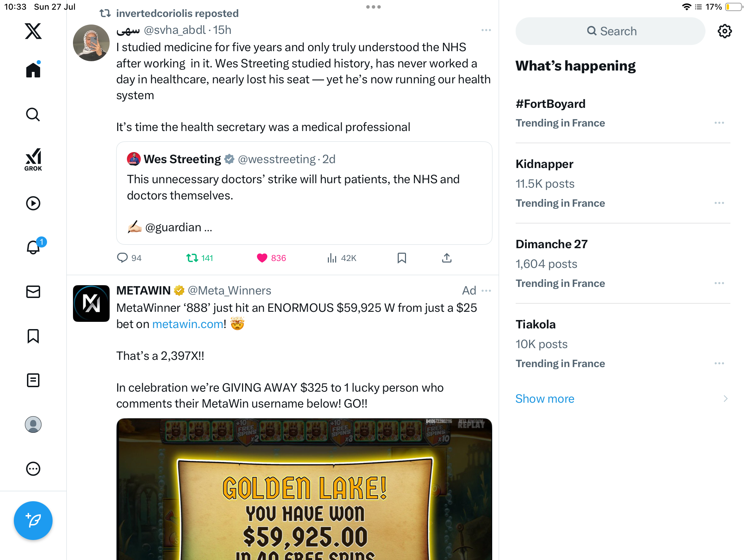Open Explore search in sidebar
The height and width of the screenshot is (560, 747).
point(33,115)
